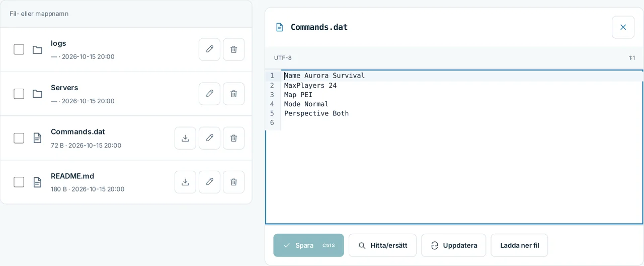Rename the logs folder with pencil icon
Screen dimensions: 644x266
tap(209, 49)
